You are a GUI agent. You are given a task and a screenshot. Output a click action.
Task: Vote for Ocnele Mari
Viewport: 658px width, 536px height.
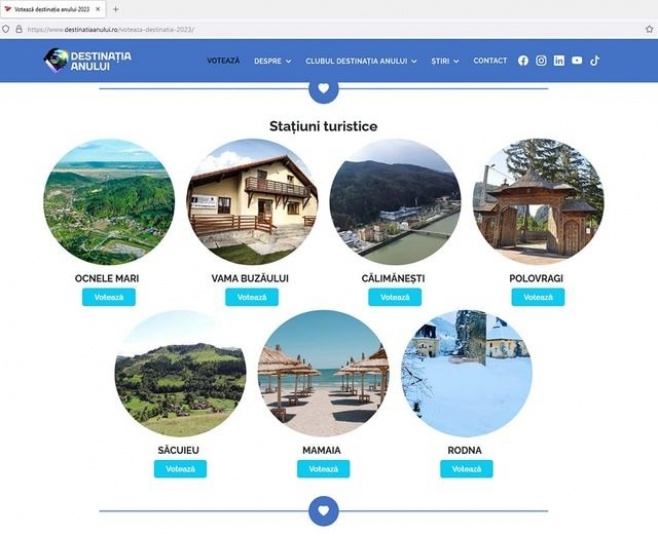click(x=109, y=297)
